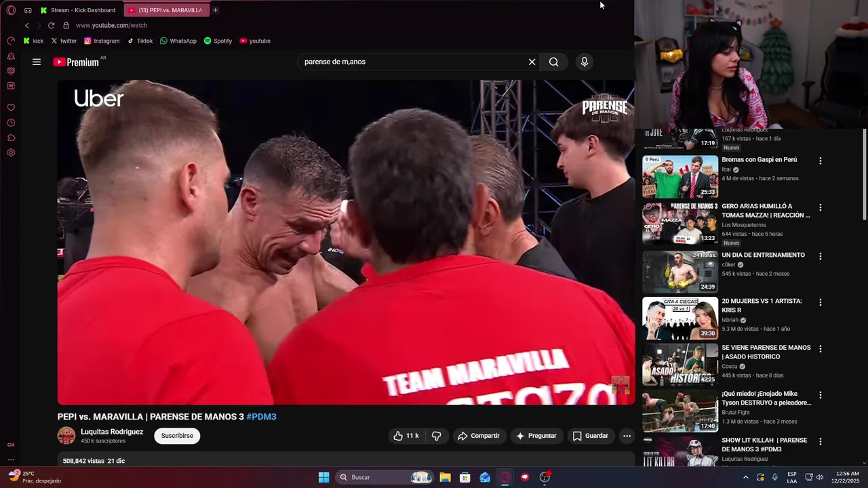The width and height of the screenshot is (868, 488).
Task: Click the taskbar Buscar search box
Action: point(384,477)
